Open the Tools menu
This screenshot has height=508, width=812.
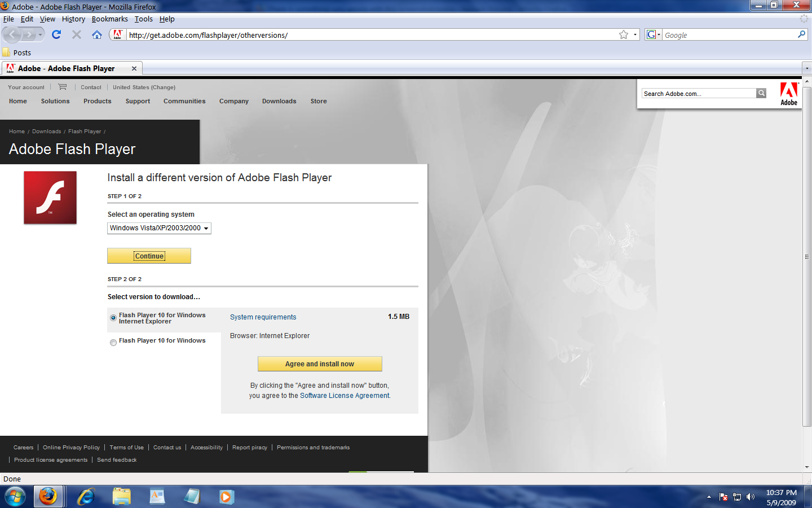[144, 19]
